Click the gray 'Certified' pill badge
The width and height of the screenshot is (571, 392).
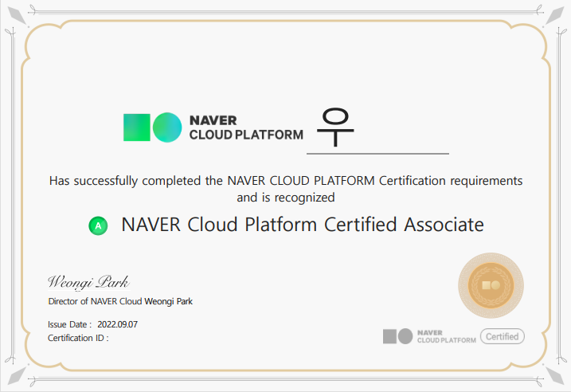click(x=503, y=336)
